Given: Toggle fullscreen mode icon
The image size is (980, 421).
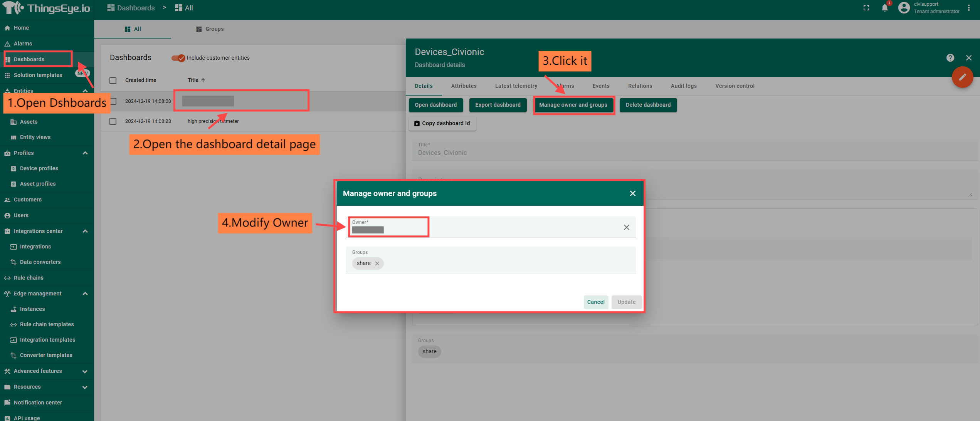Looking at the screenshot, I should (866, 8).
